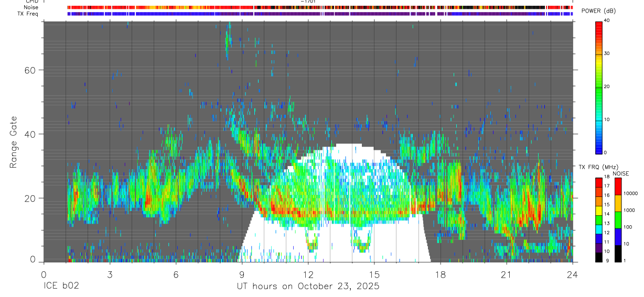Click the 'UT hours on October 23, 2025' axis title

point(308,287)
